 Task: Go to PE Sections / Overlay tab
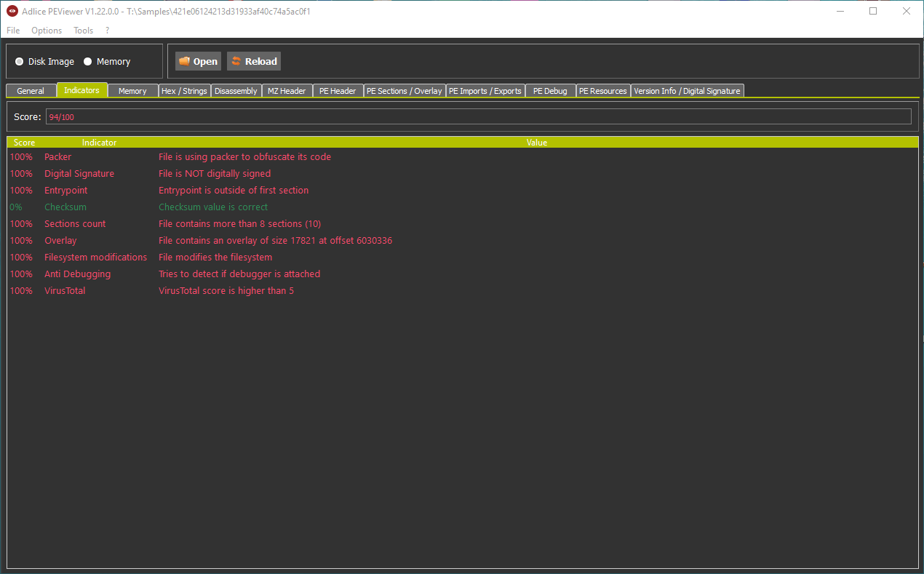click(x=404, y=91)
